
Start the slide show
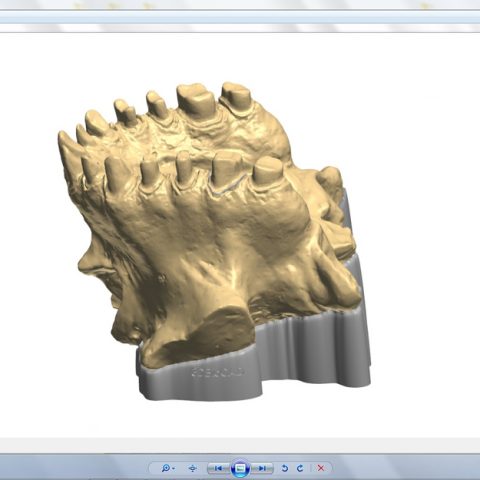pyautogui.click(x=240, y=468)
